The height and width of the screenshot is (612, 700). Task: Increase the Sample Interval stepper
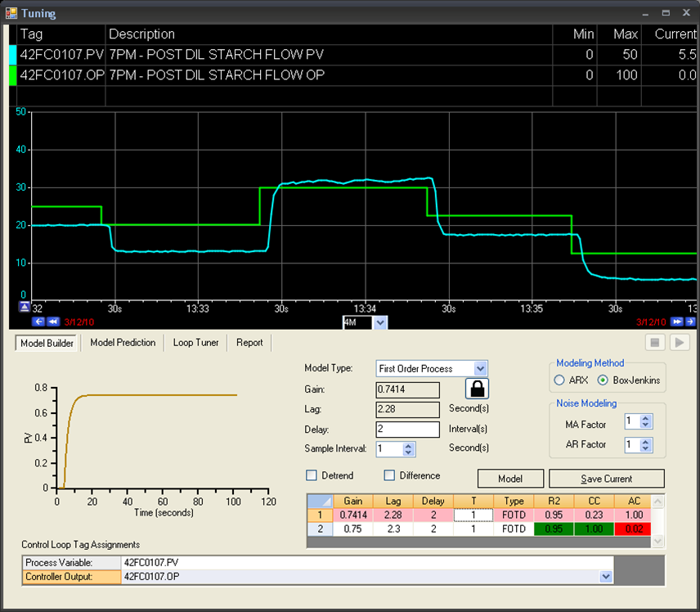point(408,445)
